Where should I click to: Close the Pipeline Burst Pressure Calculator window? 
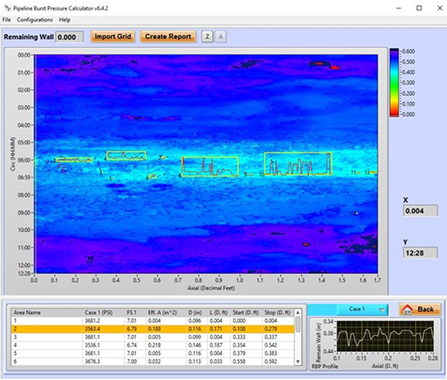click(440, 8)
